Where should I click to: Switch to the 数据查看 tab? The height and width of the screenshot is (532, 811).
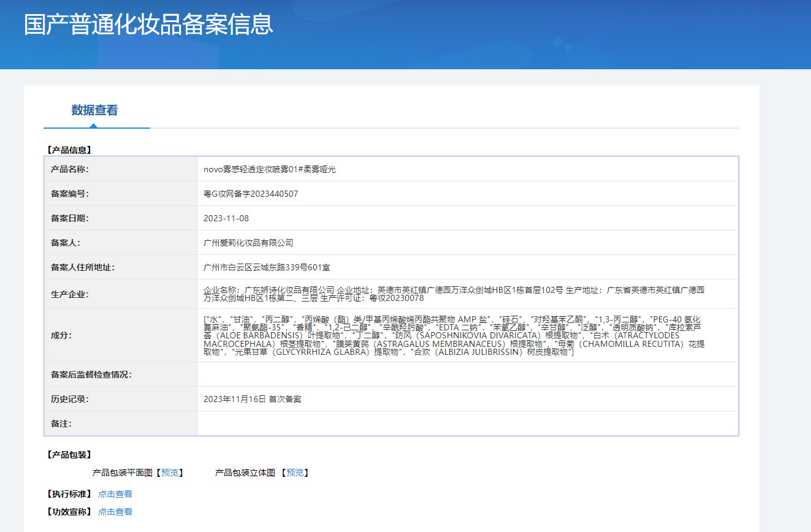coord(94,110)
